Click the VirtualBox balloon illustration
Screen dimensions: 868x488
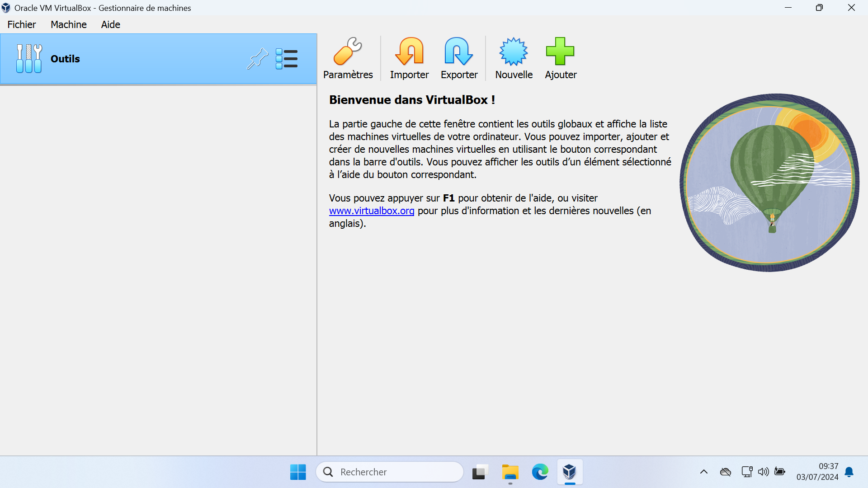(769, 183)
